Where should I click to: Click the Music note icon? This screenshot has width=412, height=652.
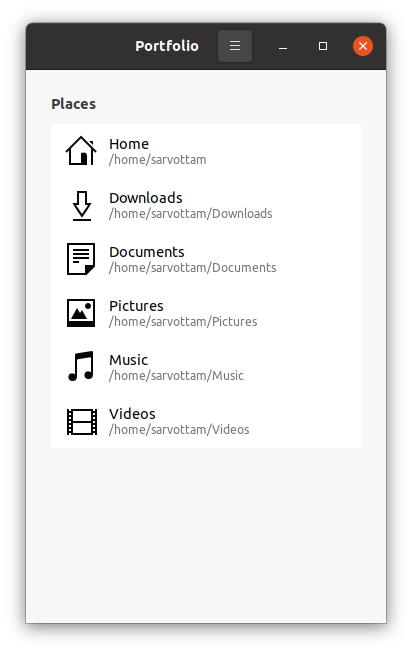click(81, 366)
